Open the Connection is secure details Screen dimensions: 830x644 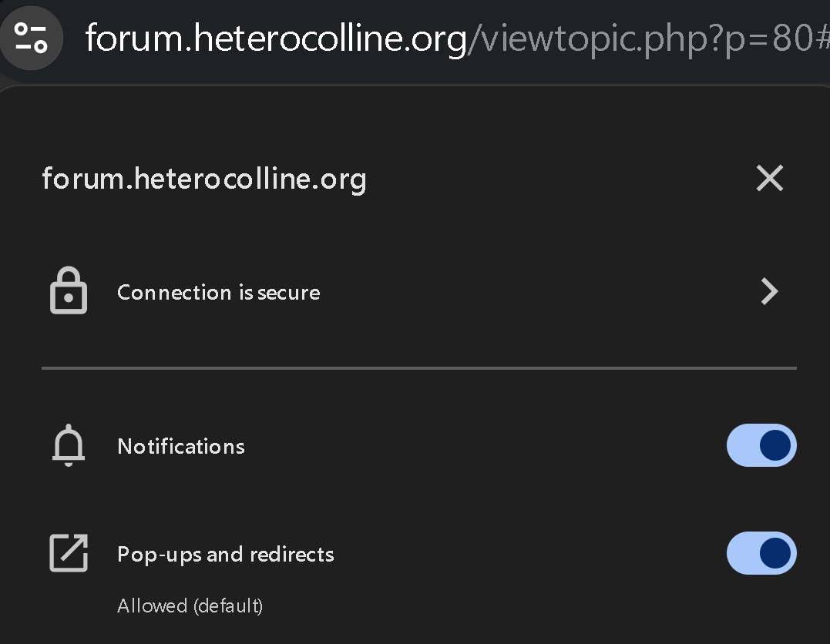(x=218, y=292)
